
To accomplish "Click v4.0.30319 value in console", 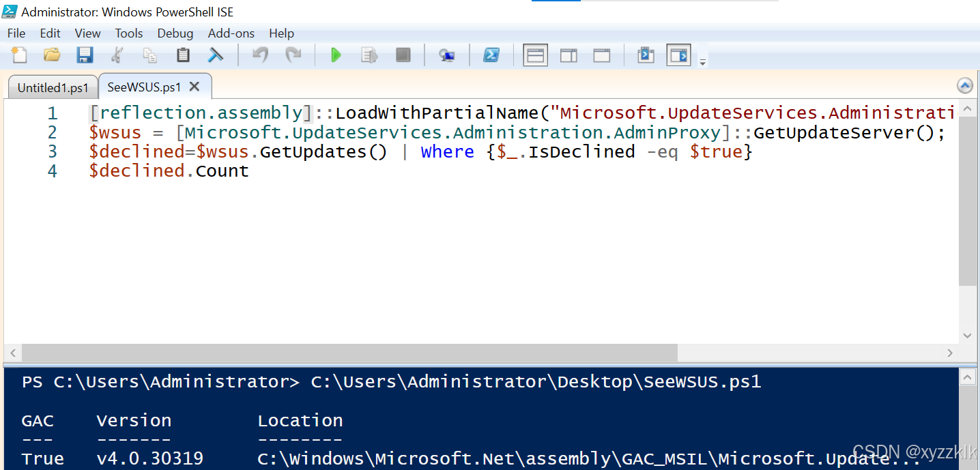I will [x=150, y=459].
